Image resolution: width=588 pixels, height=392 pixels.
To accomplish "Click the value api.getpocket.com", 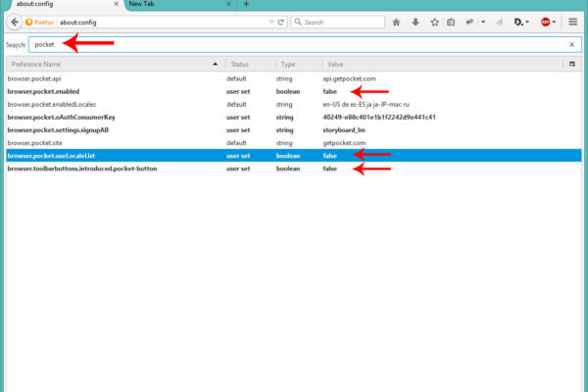I will [x=349, y=78].
